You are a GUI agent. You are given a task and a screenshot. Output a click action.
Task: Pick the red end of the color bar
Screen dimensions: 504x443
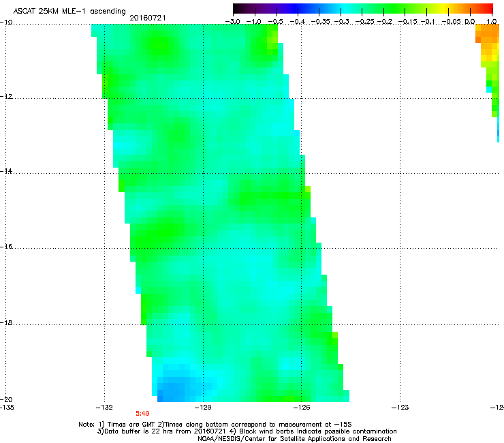[x=489, y=9]
